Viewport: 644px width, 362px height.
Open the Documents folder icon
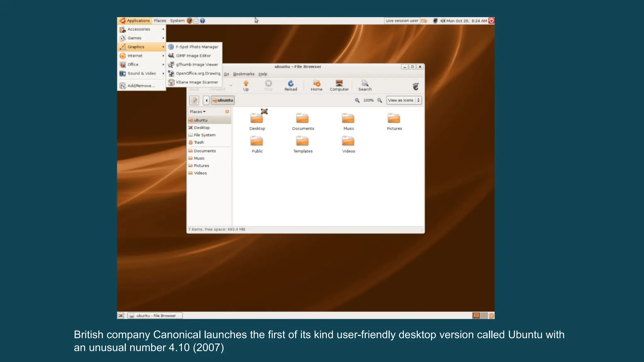point(303,119)
